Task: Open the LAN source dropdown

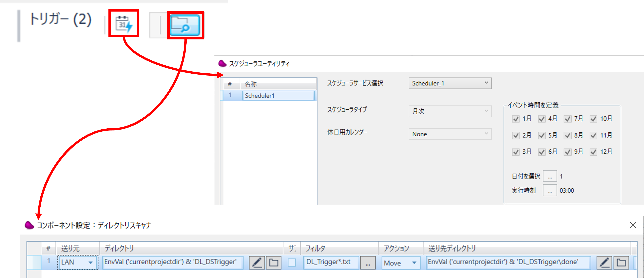Action: point(78,262)
